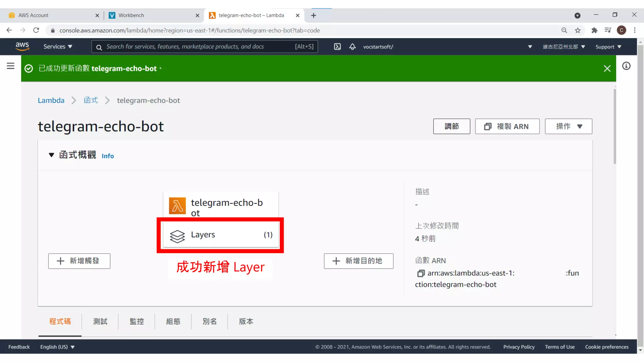
Task: Click the Layers (1) box
Action: (x=221, y=235)
